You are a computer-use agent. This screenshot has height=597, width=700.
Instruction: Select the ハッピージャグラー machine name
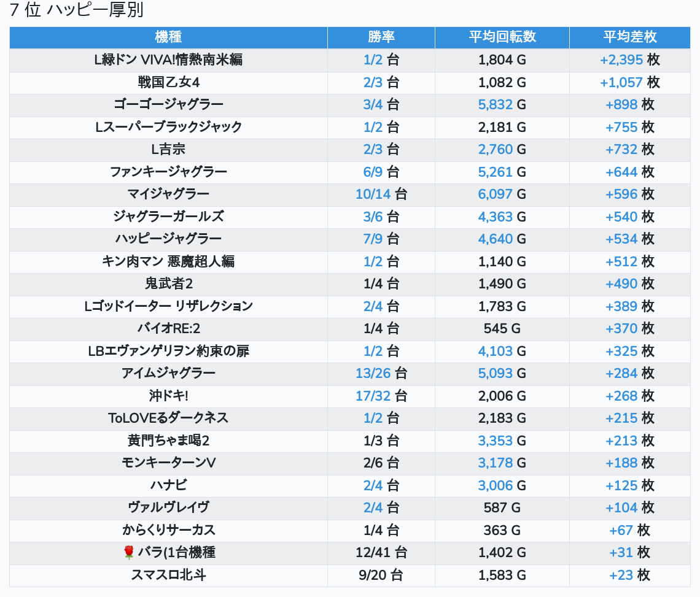tap(168, 239)
